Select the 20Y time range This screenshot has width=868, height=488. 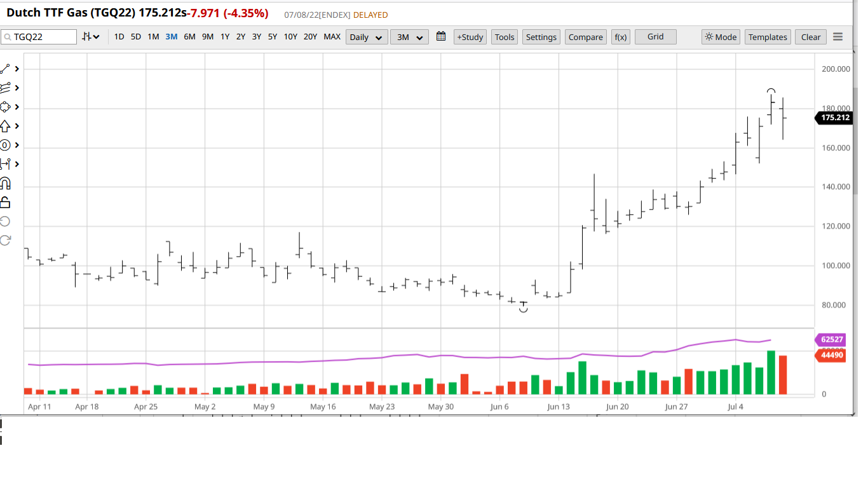[x=310, y=37]
